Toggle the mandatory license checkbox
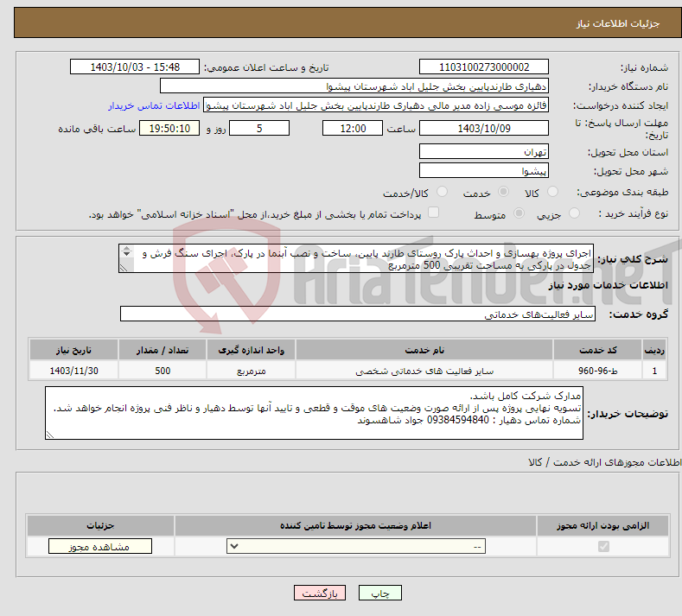Screen dimensions: 682x616 (x=603, y=546)
